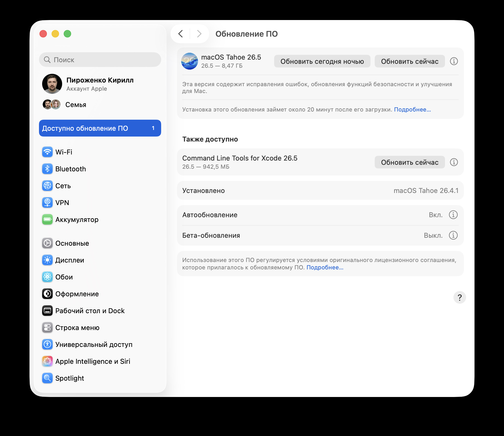
Task: Open Автообновление info button
Action: (453, 215)
